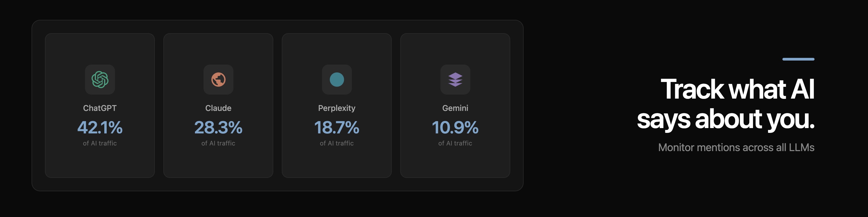Click the purple Gemini layers icon

pos(456,80)
